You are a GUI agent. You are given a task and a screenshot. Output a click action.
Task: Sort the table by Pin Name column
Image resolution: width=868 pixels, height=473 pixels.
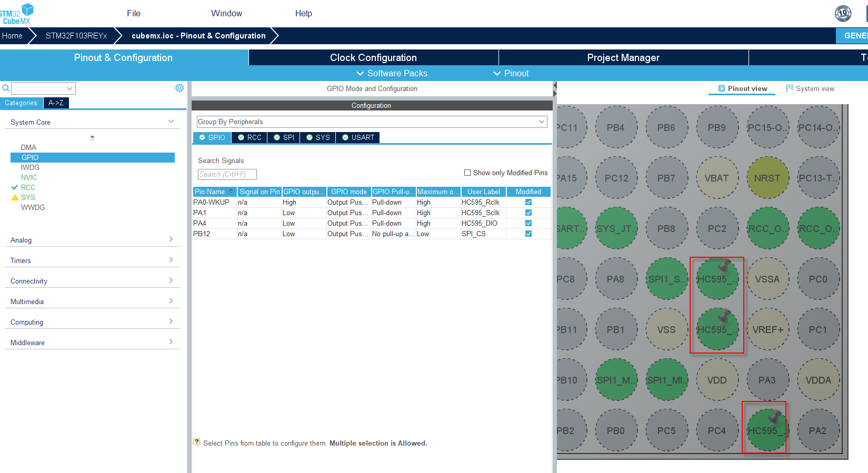click(x=215, y=192)
